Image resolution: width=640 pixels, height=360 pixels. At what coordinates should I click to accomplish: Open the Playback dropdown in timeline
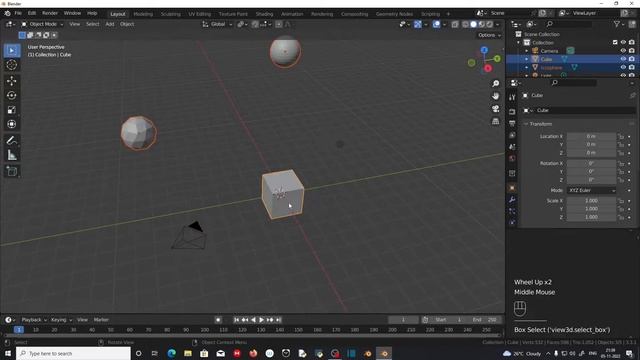(34, 320)
